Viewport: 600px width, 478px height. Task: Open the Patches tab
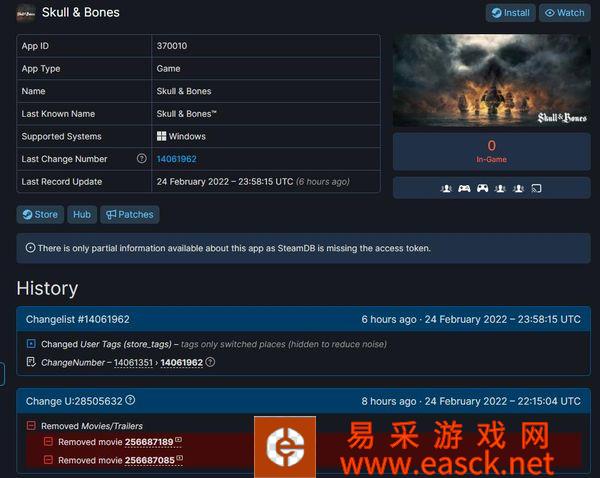[x=129, y=214]
